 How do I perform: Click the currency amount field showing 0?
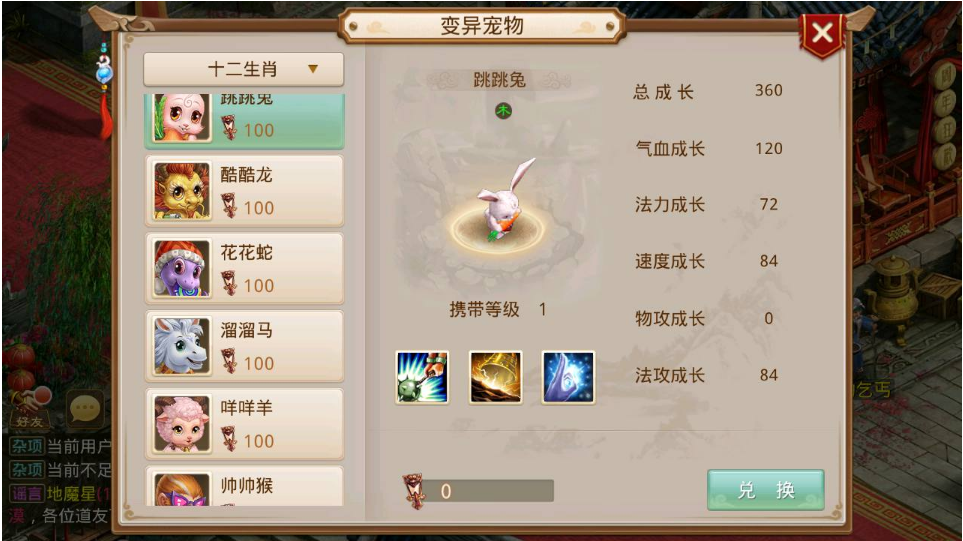[x=488, y=491]
